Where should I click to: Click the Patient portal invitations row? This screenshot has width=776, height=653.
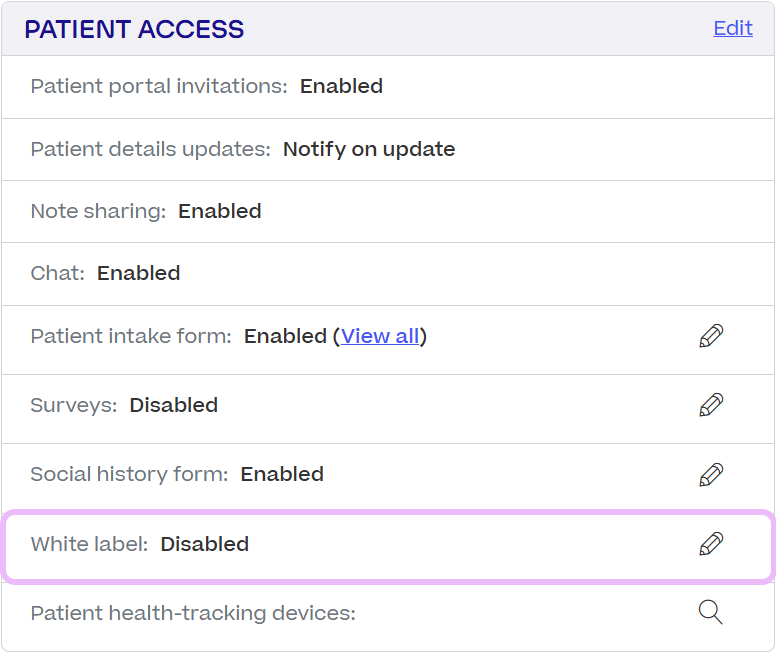[x=388, y=87]
